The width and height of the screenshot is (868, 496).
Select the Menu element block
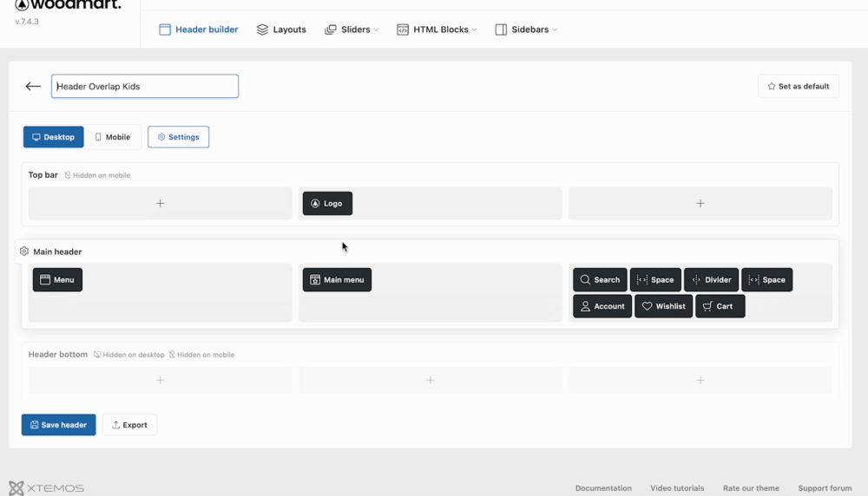[x=57, y=280]
